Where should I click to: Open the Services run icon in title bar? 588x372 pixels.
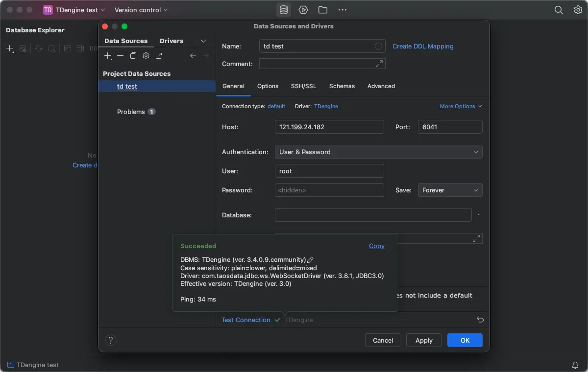coord(303,10)
